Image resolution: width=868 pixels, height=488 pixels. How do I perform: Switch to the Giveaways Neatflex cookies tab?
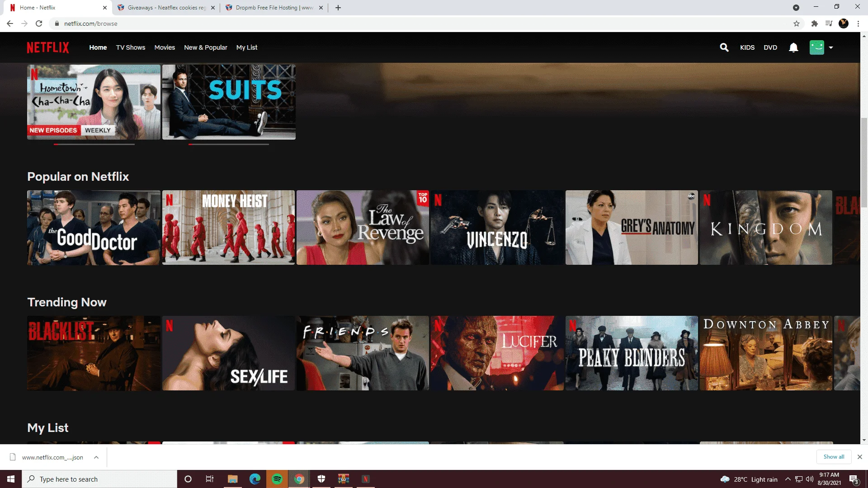[x=166, y=8]
